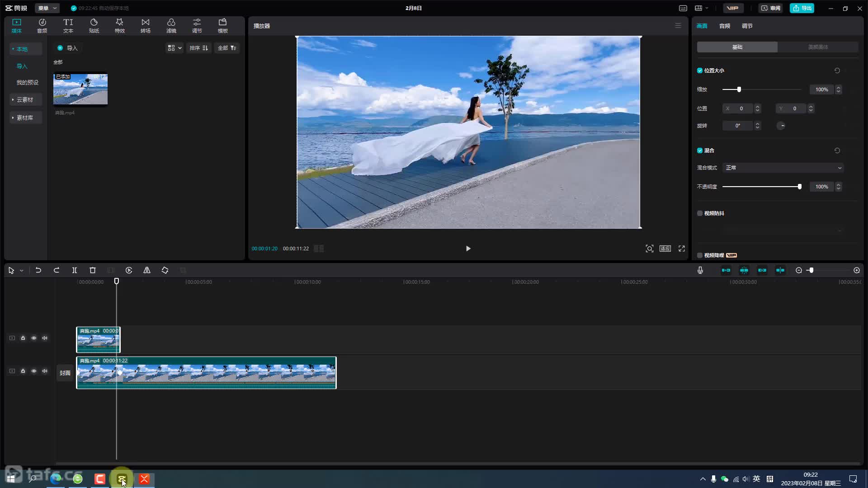Open the selection tool mode dropdown arrow
Viewport: 868px width, 488px height.
21,271
